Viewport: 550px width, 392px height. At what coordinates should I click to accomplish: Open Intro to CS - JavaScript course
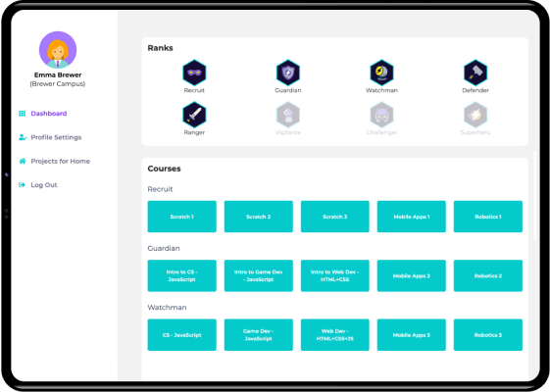181,275
